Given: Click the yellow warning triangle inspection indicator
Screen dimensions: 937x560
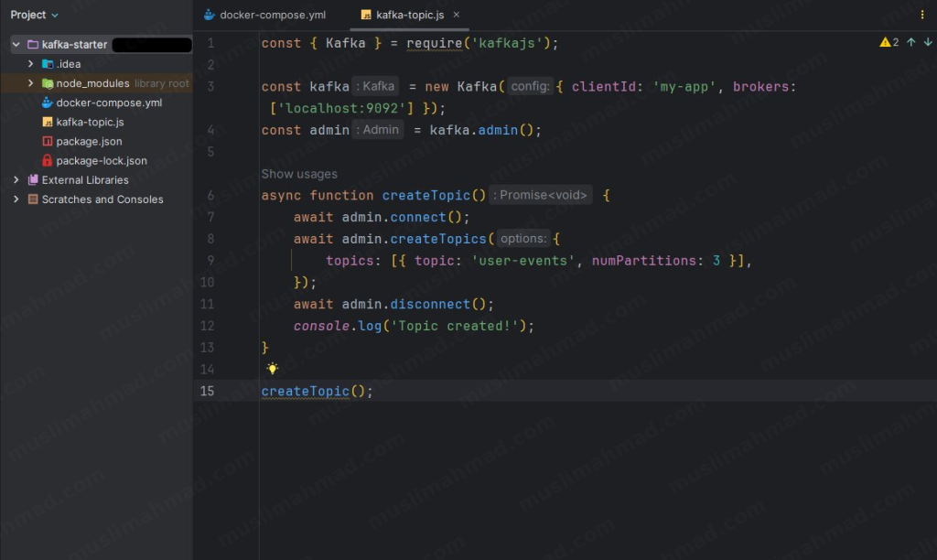Looking at the screenshot, I should [x=884, y=42].
